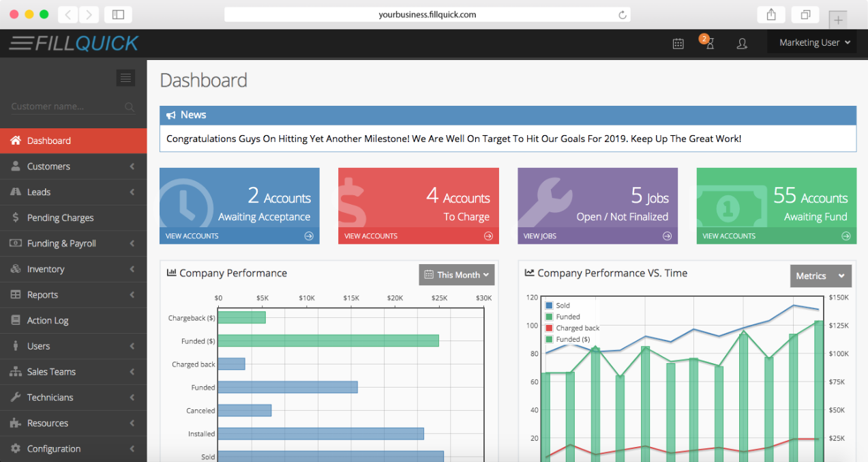Click the Inventory boxes icon
This screenshot has width=868, height=462.
point(16,269)
